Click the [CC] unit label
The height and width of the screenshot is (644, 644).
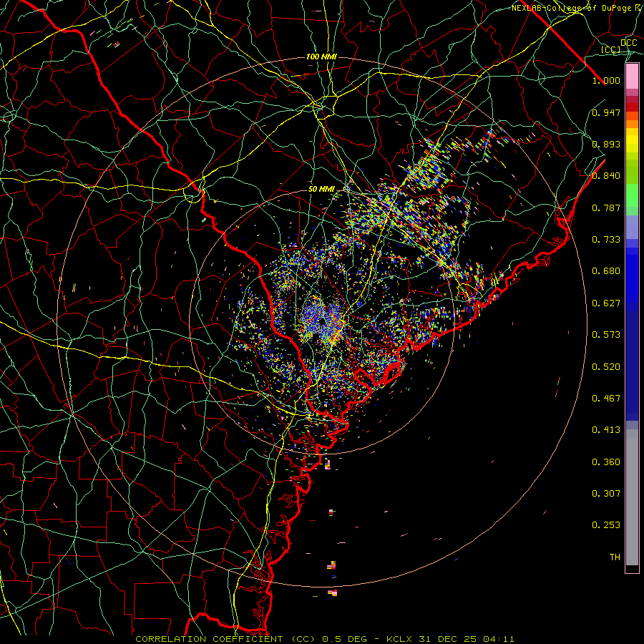[x=611, y=49]
